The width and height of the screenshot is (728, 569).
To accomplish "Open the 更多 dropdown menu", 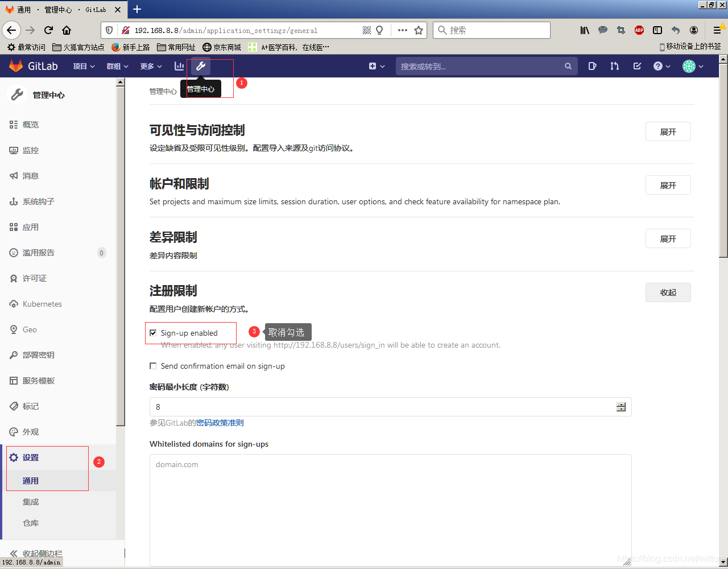I will tap(151, 66).
